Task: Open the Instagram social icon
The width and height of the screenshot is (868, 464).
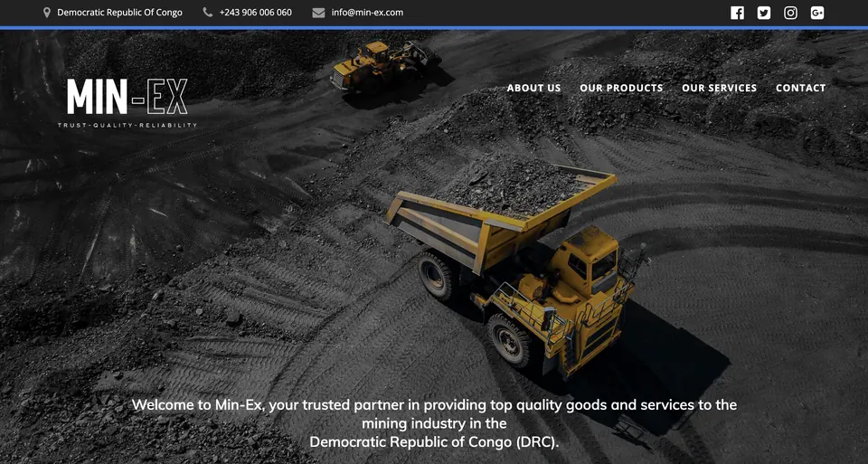Action: [x=790, y=13]
